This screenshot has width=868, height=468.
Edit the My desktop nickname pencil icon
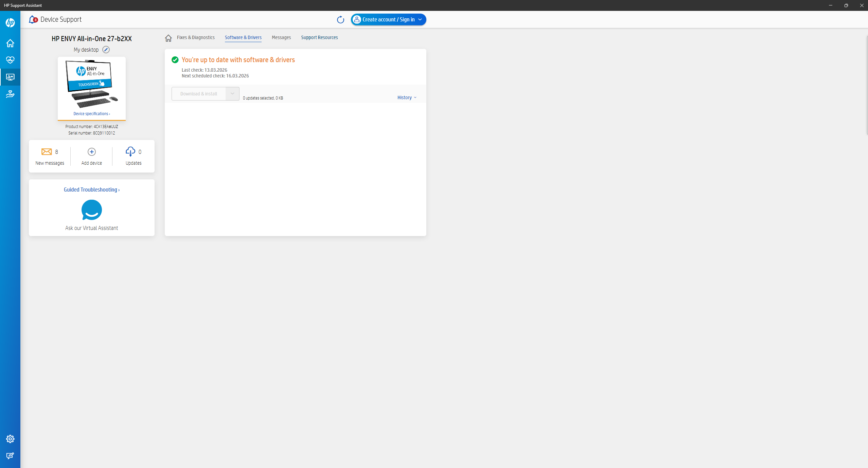point(106,50)
